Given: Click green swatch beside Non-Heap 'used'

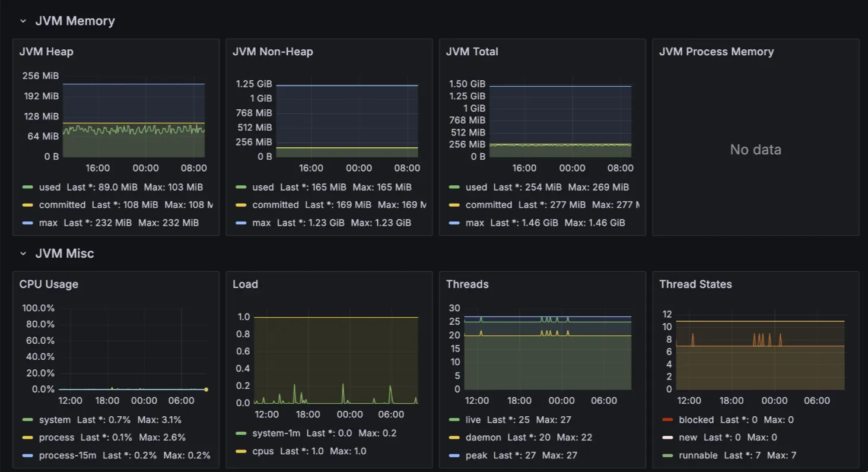Looking at the screenshot, I should coord(240,188).
